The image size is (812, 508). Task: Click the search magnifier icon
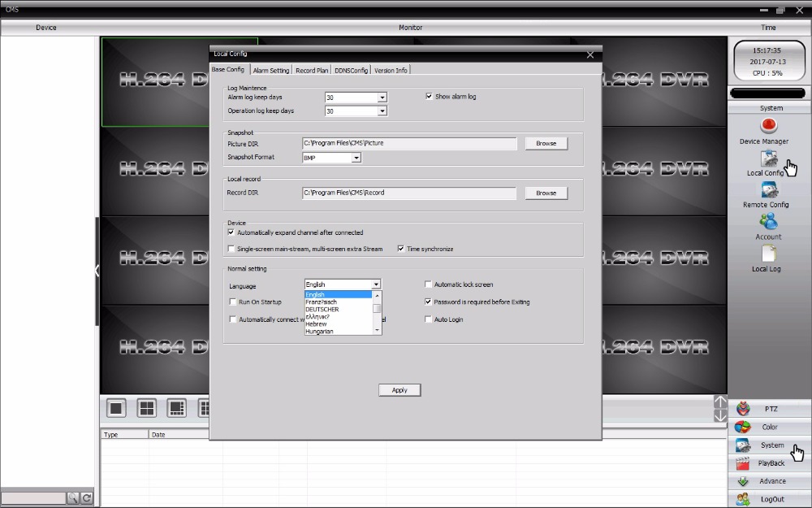(x=72, y=498)
